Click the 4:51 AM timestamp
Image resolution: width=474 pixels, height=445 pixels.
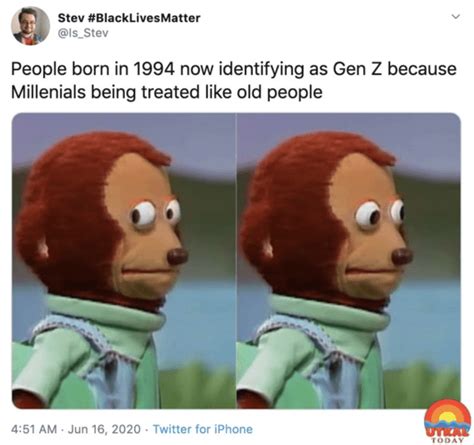[34, 429]
